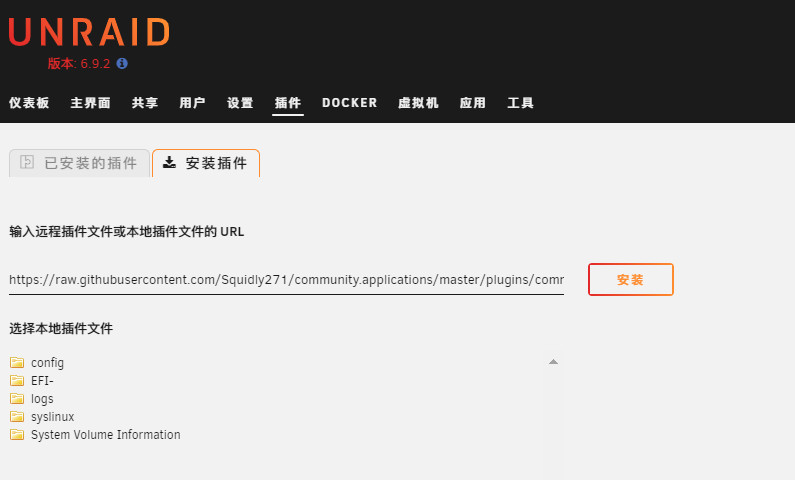Viewport: 795px width, 480px height.
Task: Click the 版本: 6.9.2 version text
Action: (x=79, y=63)
